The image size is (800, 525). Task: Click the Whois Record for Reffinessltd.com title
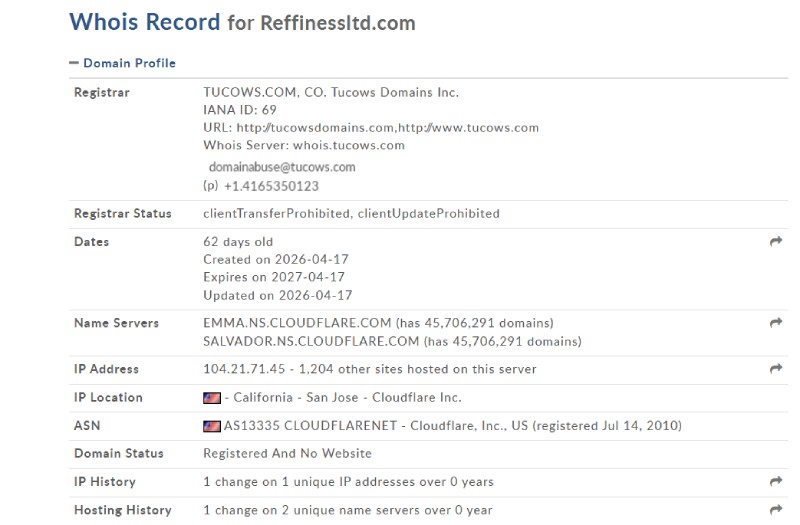(242, 22)
